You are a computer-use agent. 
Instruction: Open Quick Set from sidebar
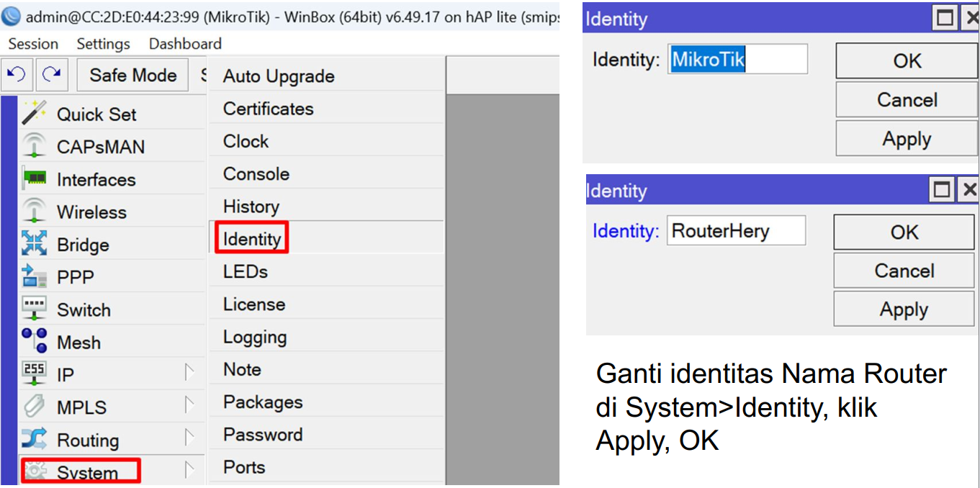(x=96, y=114)
